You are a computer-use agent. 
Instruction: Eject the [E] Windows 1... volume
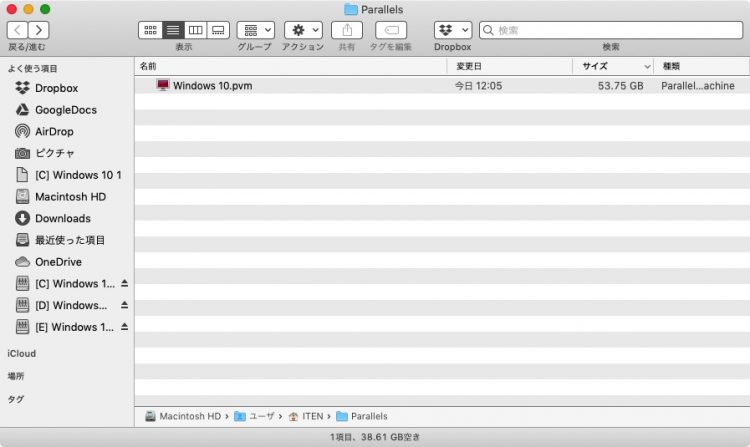124,327
